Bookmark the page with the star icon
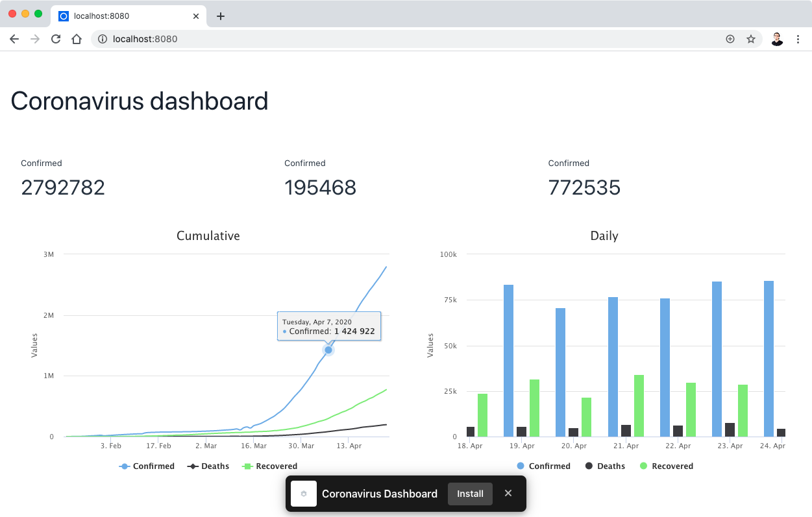The width and height of the screenshot is (812, 517). (751, 39)
